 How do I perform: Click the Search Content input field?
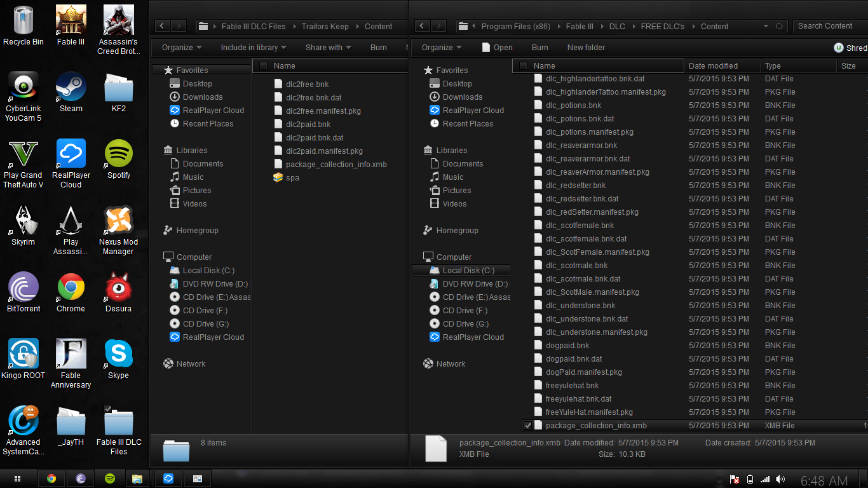click(x=829, y=26)
